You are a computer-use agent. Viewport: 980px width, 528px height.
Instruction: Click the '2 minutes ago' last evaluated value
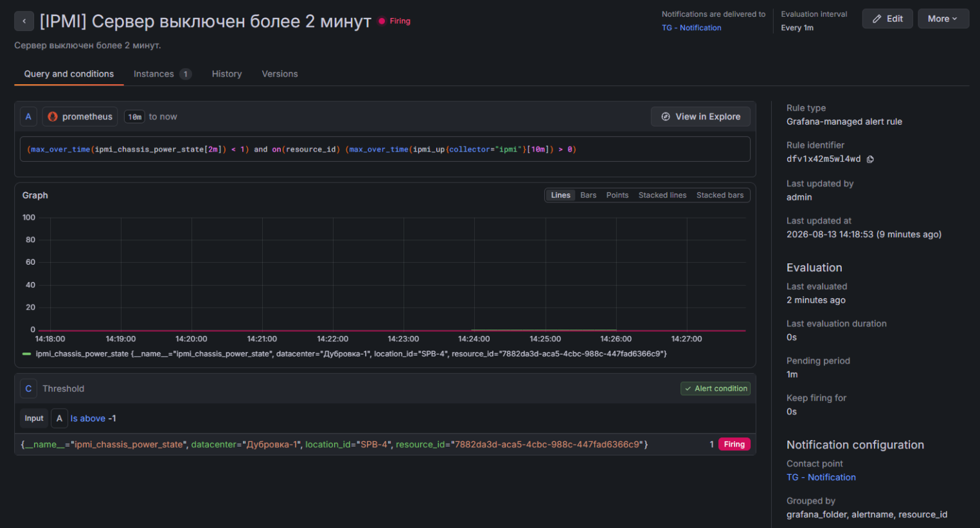point(816,300)
